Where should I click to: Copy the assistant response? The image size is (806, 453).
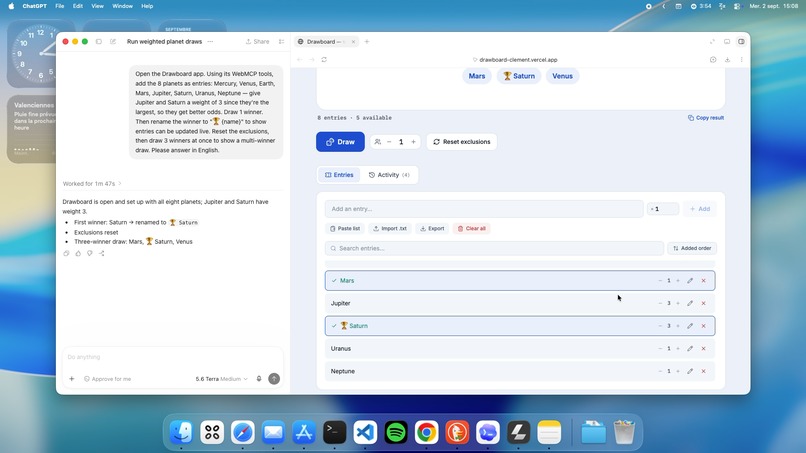point(66,253)
